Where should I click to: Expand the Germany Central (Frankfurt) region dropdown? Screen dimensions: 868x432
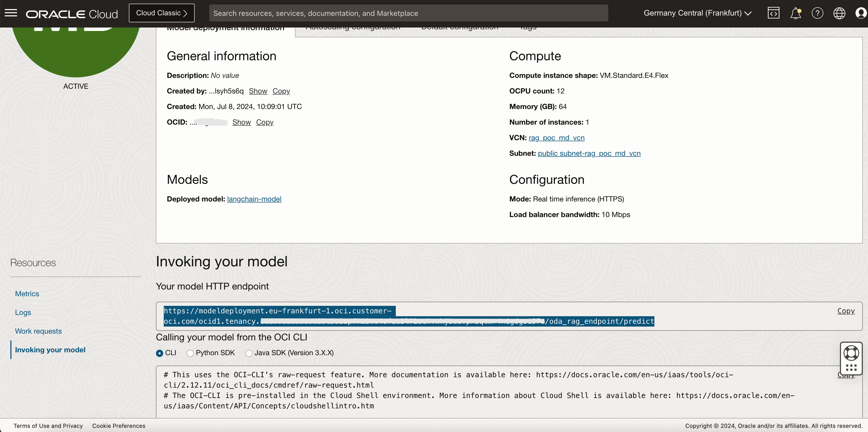click(x=698, y=13)
